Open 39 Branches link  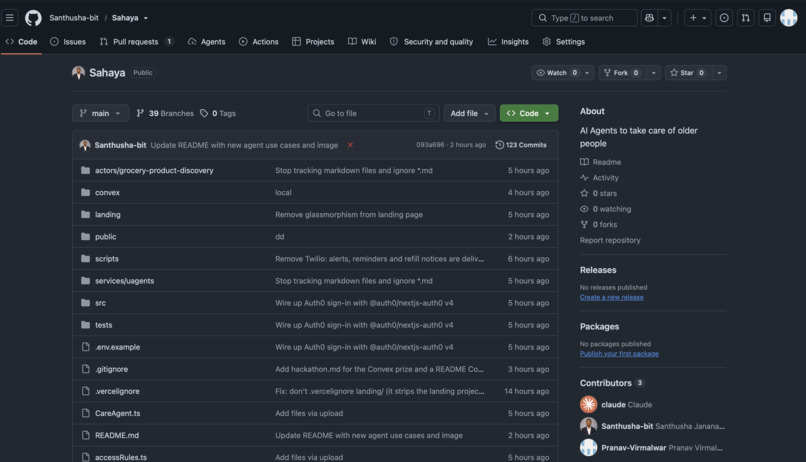(x=165, y=113)
